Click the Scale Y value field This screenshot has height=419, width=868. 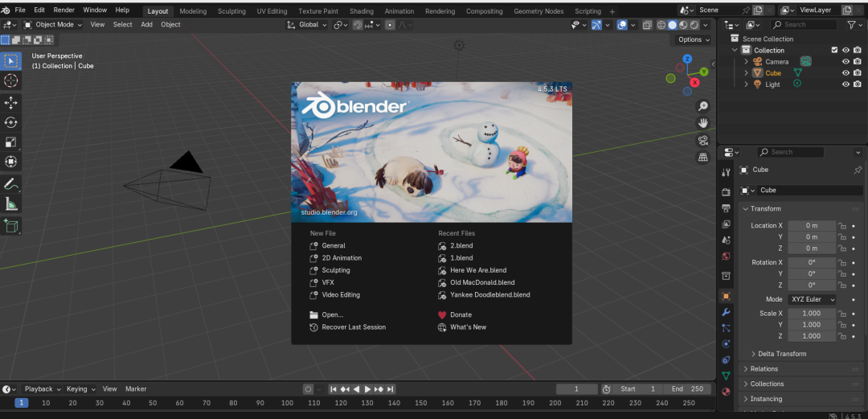click(x=812, y=325)
